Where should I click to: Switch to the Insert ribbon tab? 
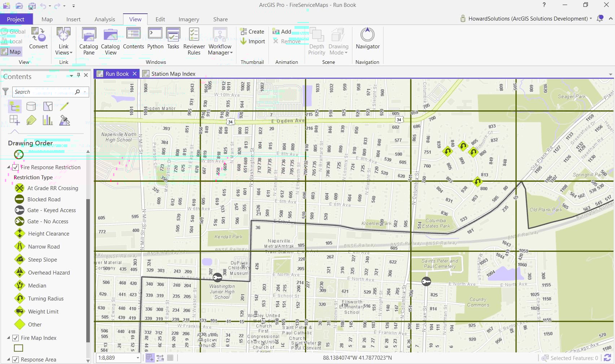pyautogui.click(x=73, y=19)
